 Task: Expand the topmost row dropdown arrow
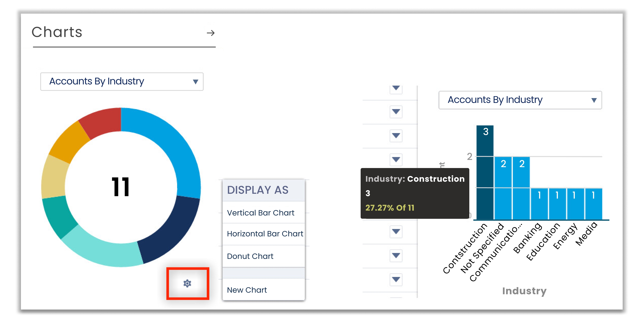tap(396, 88)
